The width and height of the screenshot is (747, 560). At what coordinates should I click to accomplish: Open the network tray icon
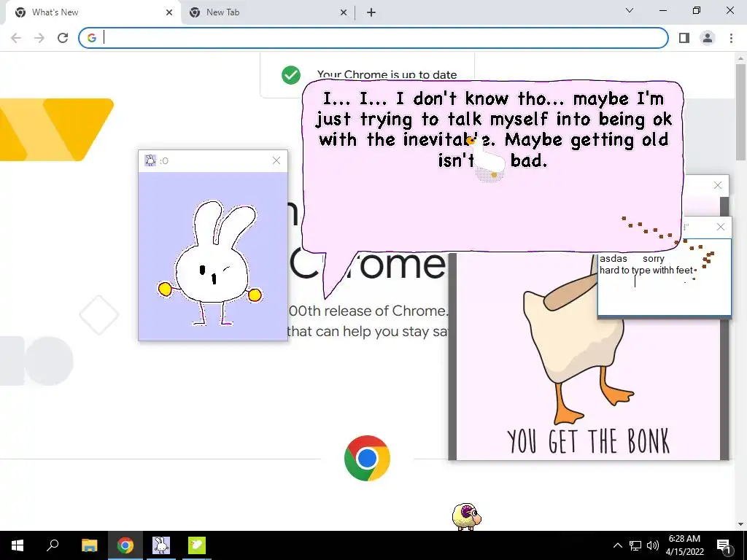point(635,545)
